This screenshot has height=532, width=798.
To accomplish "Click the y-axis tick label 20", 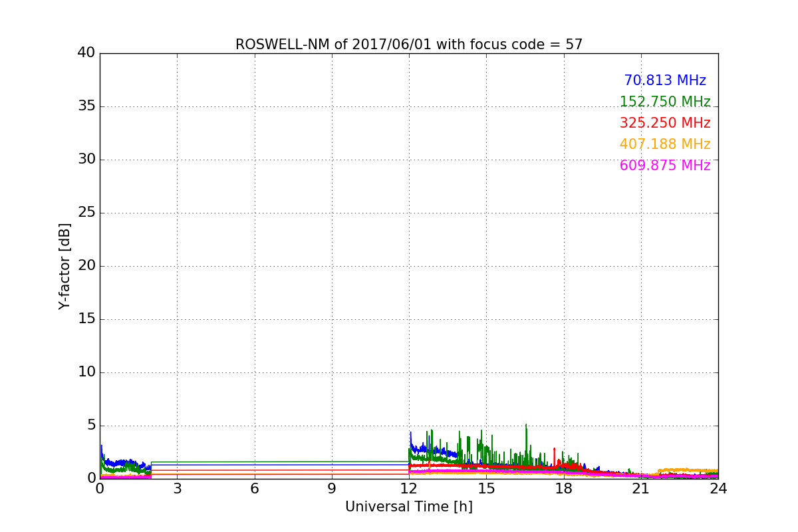I will [x=86, y=266].
